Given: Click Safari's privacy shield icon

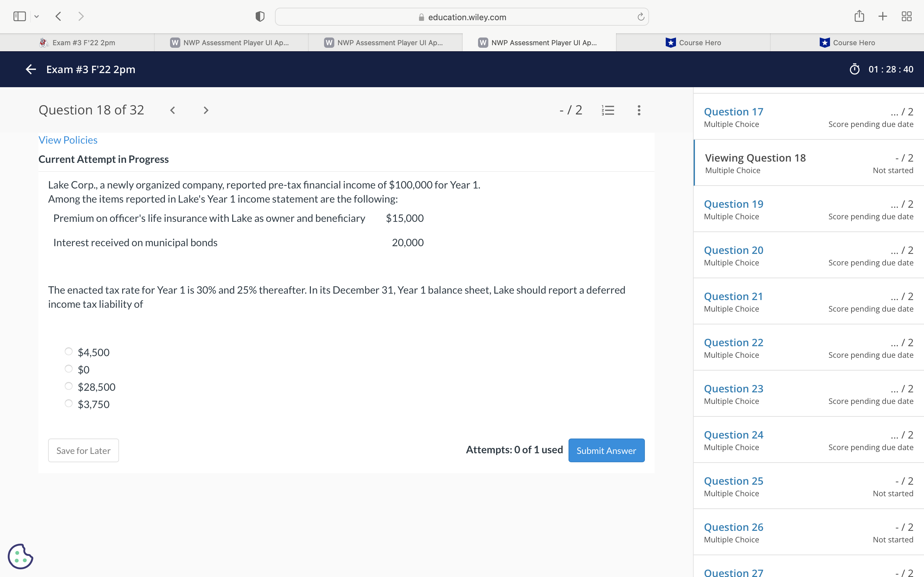Looking at the screenshot, I should coord(260,16).
